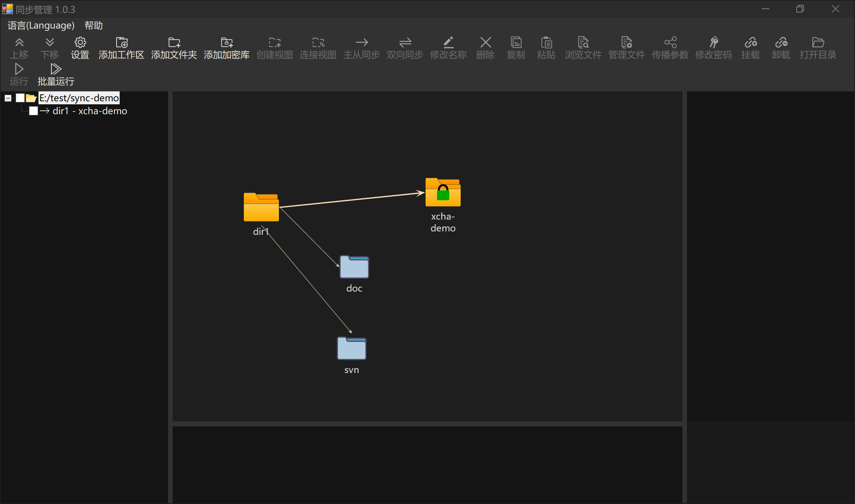This screenshot has width=855, height=504.
Task: Click the Settings gear toolbar icon
Action: (x=80, y=43)
